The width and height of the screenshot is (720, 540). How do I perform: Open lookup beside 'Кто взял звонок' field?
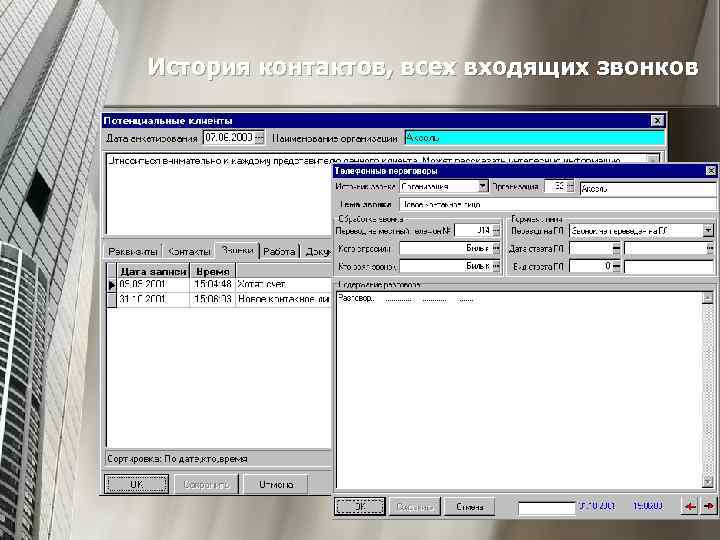[x=496, y=266]
